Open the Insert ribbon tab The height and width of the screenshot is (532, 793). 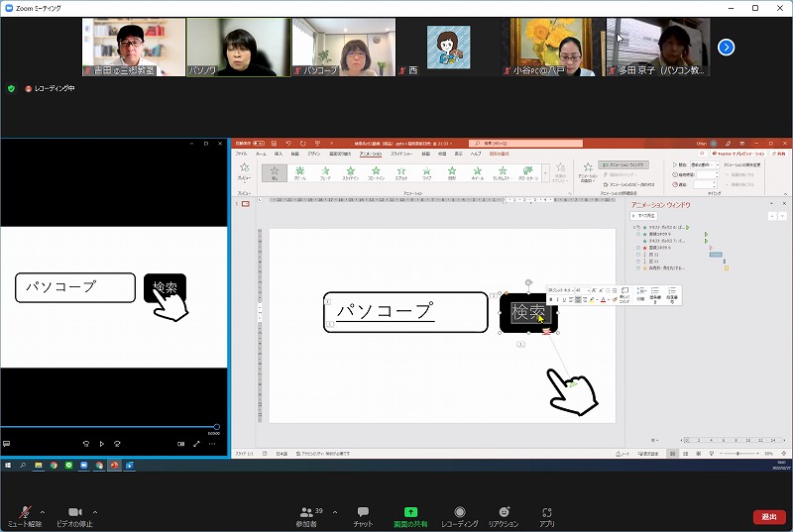[279, 154]
